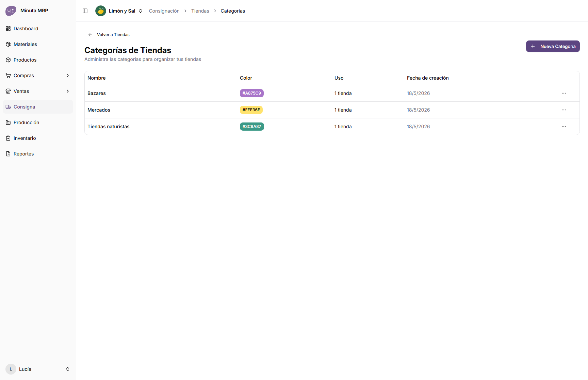Open actions menu for Mercados row
This screenshot has width=588, height=380.
tap(564, 110)
